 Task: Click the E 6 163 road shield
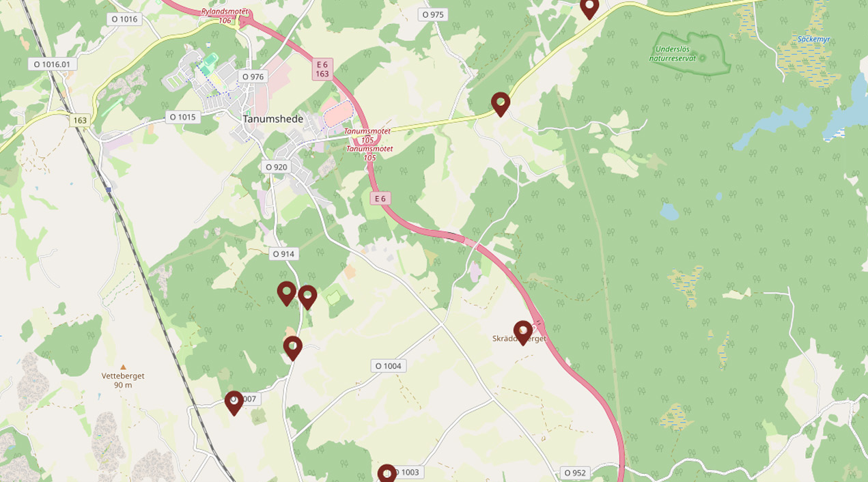point(322,69)
